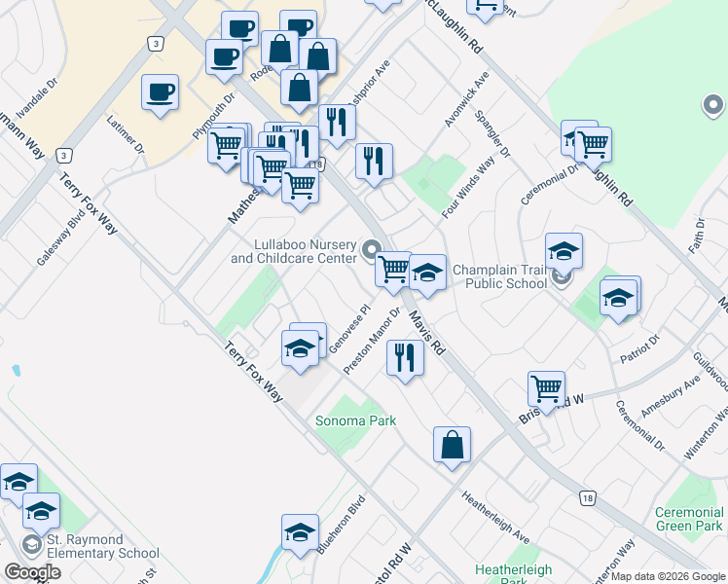Open the restaurant marker near Ashprior Ave

click(337, 125)
